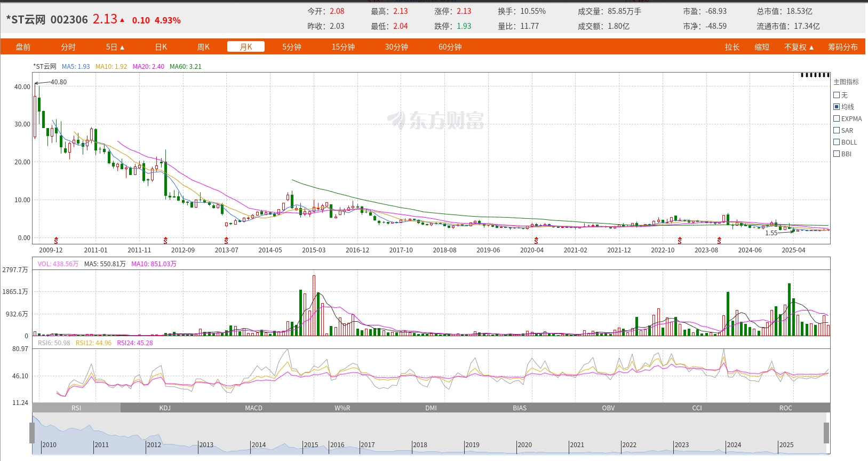Expand the 5日 chart dropdown

click(x=115, y=47)
